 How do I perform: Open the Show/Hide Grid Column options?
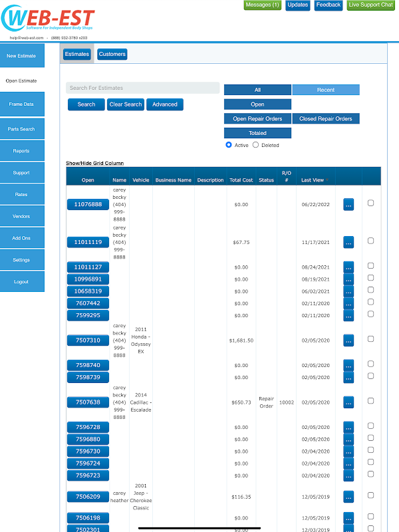[x=94, y=163]
